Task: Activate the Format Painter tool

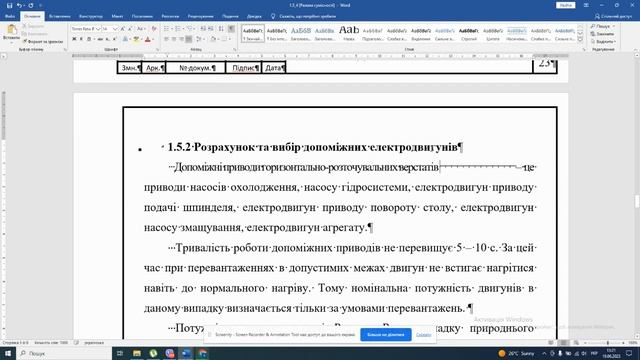Action: click(x=43, y=41)
